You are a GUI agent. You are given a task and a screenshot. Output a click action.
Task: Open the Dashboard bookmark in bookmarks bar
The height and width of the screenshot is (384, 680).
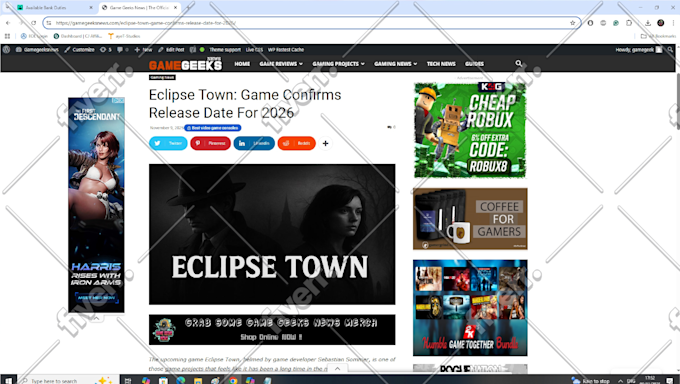pos(78,36)
